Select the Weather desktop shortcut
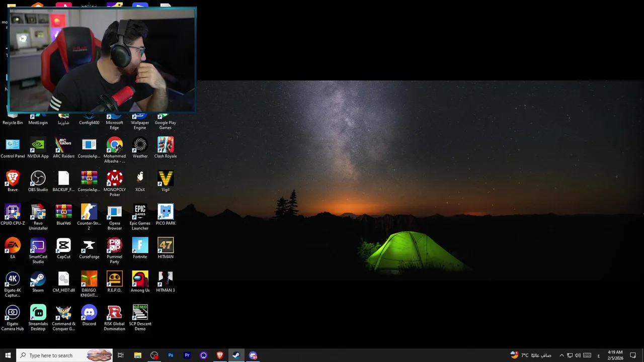This screenshot has height=362, width=644. point(140,148)
